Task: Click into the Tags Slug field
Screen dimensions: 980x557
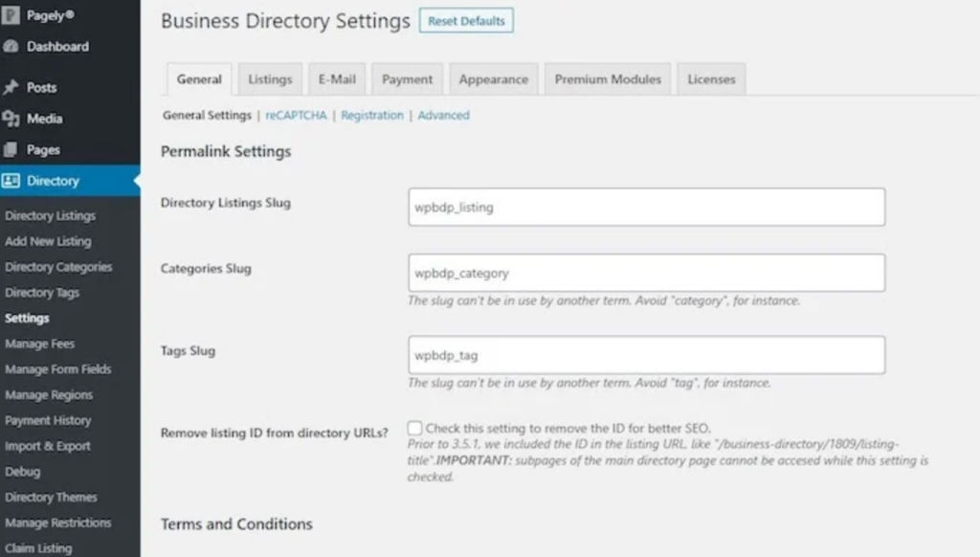Action: [x=646, y=355]
